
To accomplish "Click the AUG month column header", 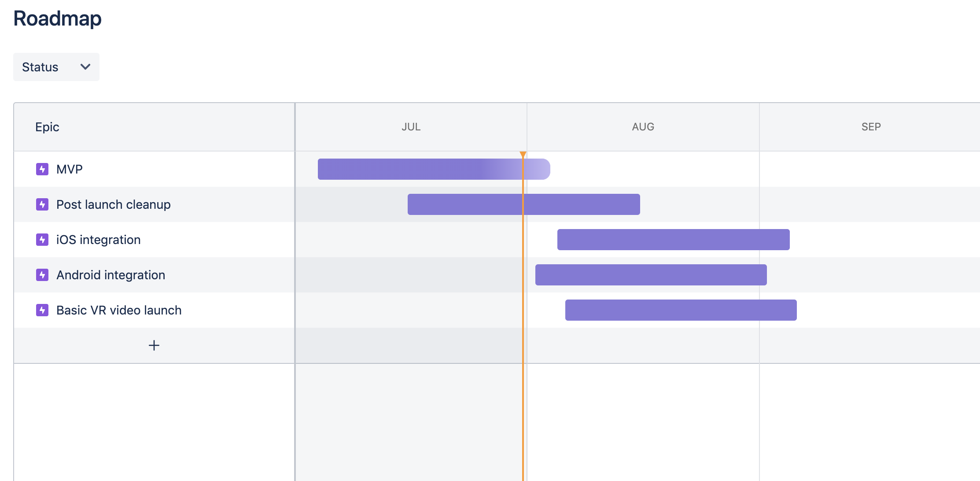I will click(x=643, y=127).
